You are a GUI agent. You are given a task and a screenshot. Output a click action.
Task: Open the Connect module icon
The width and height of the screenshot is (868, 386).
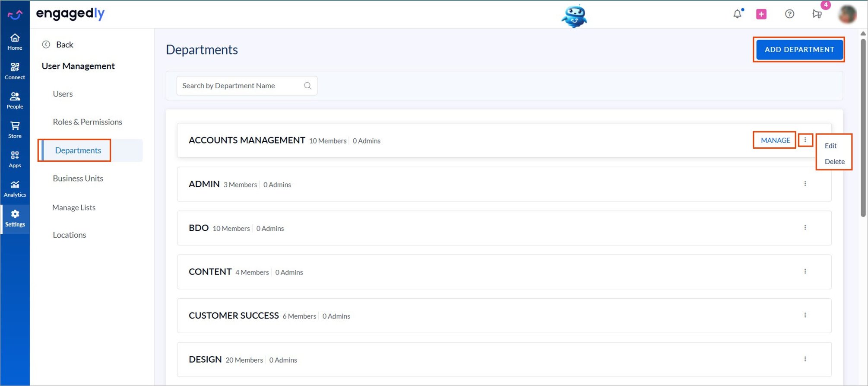15,71
